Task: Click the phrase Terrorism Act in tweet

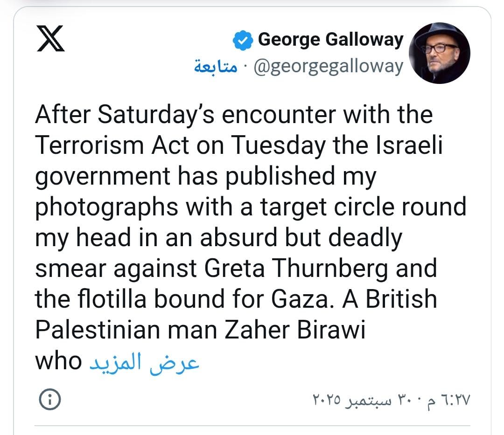Action: click(x=112, y=145)
